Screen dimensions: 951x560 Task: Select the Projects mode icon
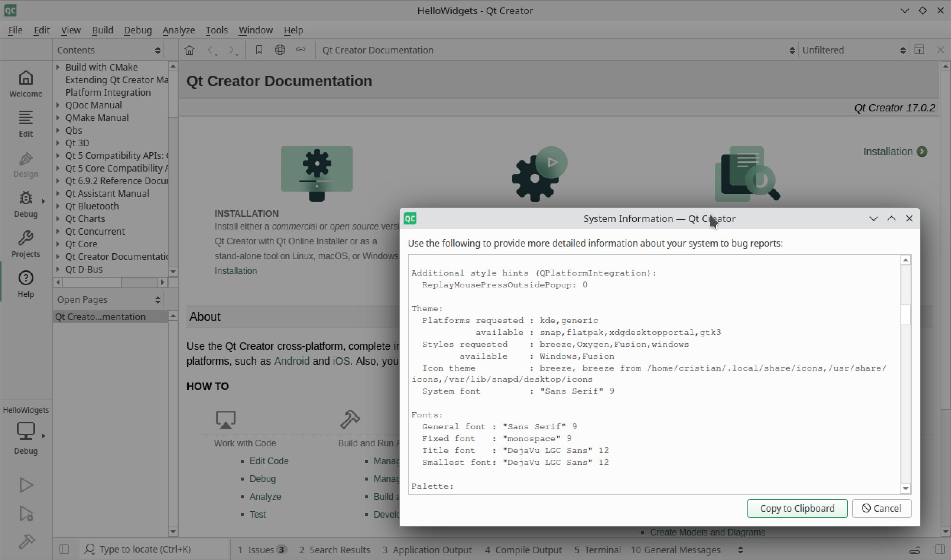[25, 244]
